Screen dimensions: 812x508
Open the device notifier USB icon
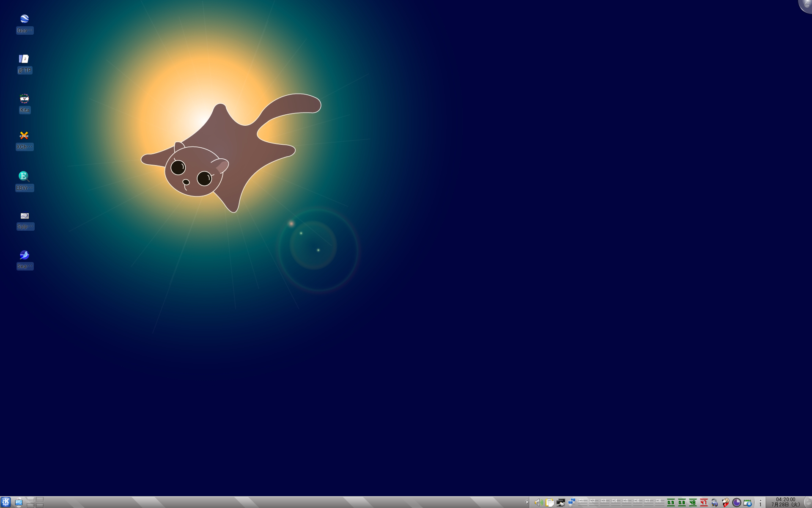(x=19, y=502)
